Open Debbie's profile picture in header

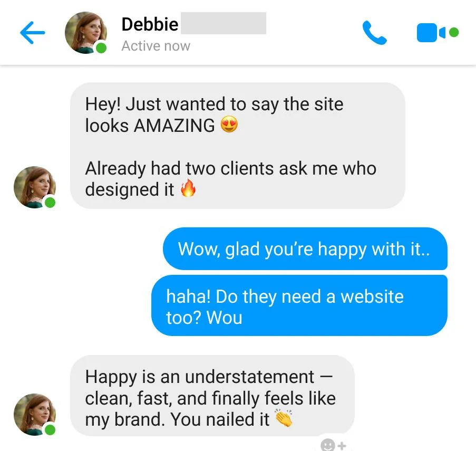click(86, 33)
